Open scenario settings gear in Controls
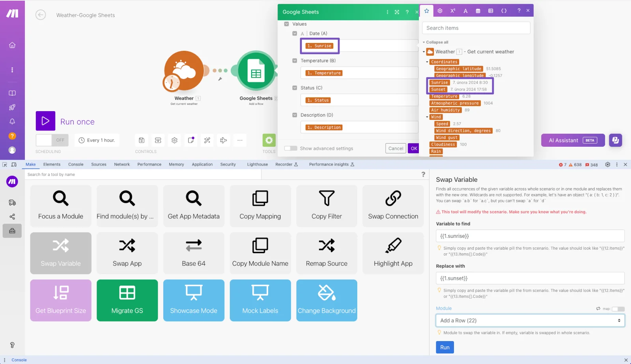The height and width of the screenshot is (364, 631). 174,140
